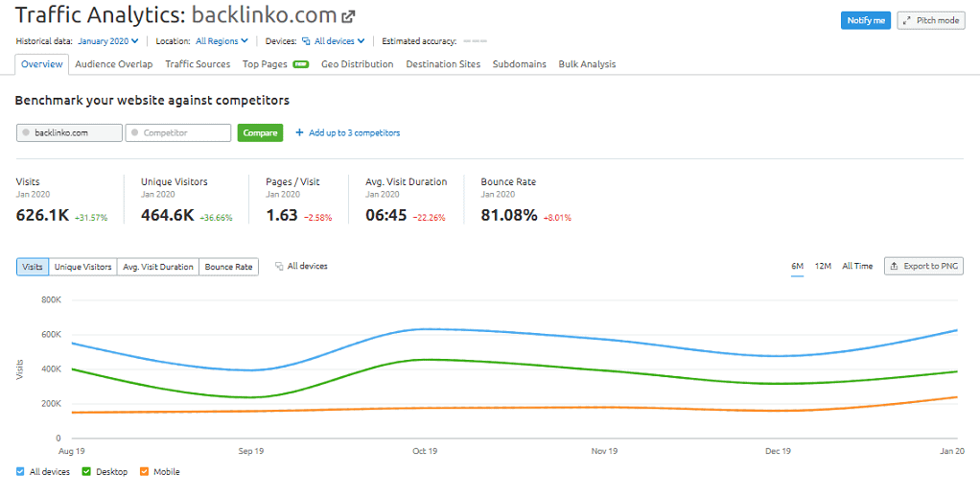Switch to the Bulk Analysis tab
Screen dimensions: 980x499
(x=587, y=63)
